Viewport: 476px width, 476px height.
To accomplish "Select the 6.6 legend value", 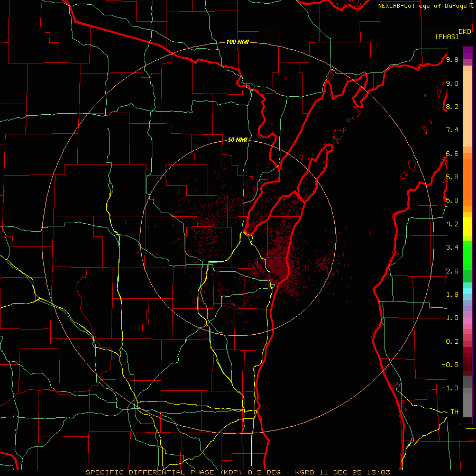I will point(452,153).
